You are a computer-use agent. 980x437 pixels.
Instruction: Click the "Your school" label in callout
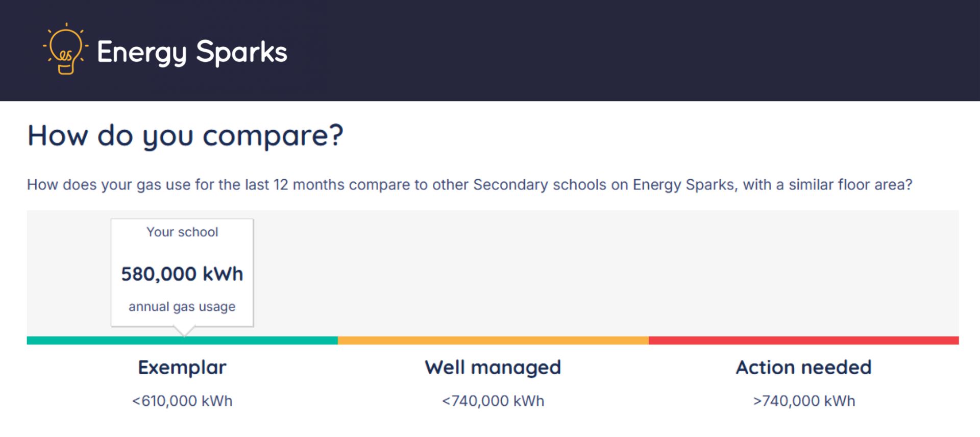(x=182, y=232)
